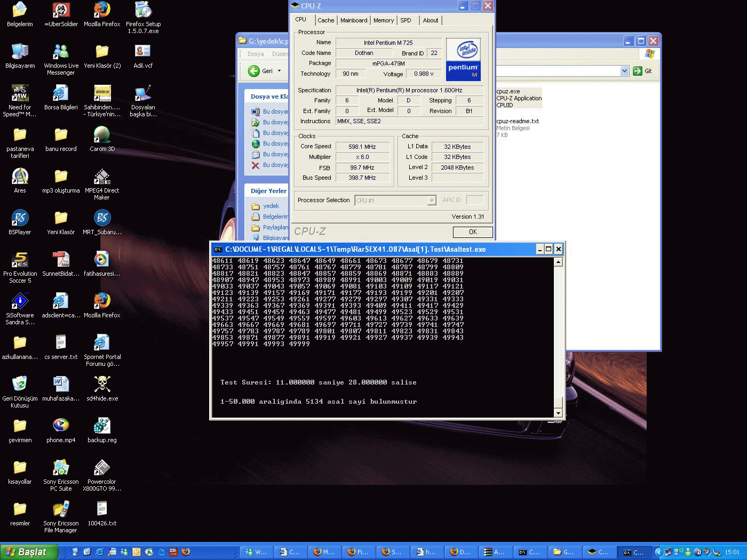The width and height of the screenshot is (747, 560).
Task: Open the Belgelerim desktop icon
Action: (x=20, y=14)
